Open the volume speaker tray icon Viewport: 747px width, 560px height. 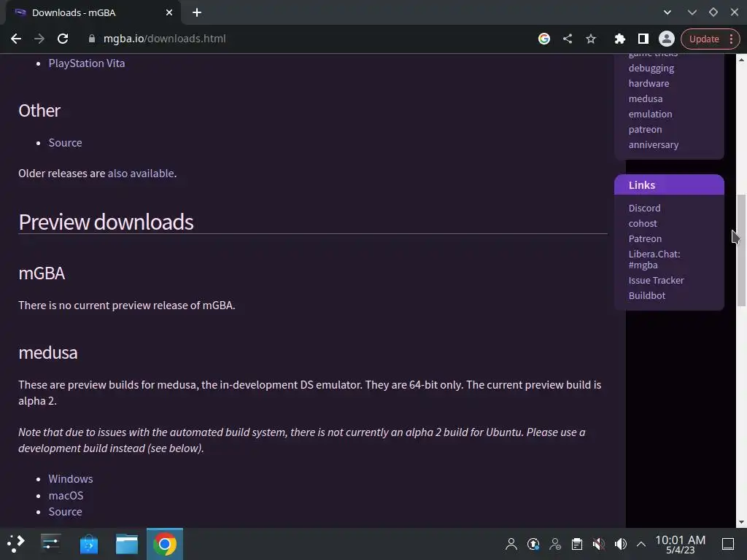[621, 544]
